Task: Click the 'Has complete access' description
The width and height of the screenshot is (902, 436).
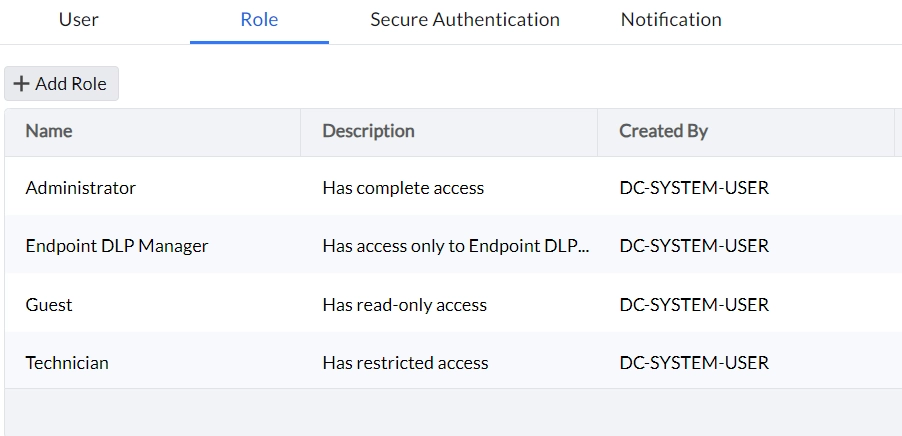Action: point(403,188)
